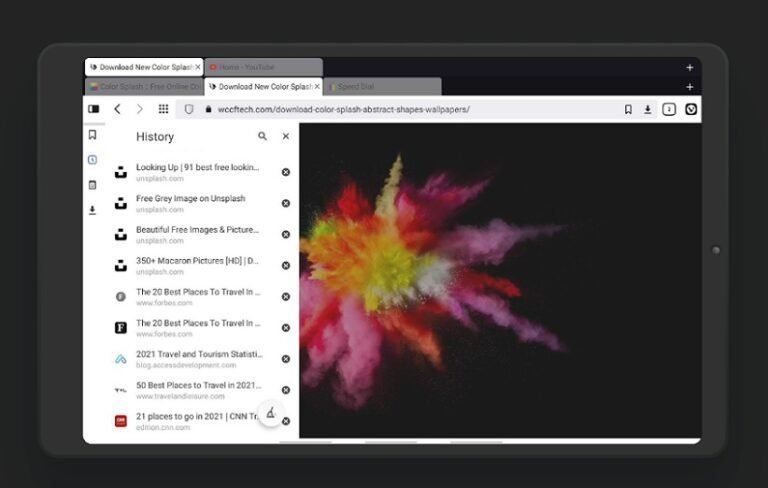Open Bookmarks panel in sidebar

point(92,135)
